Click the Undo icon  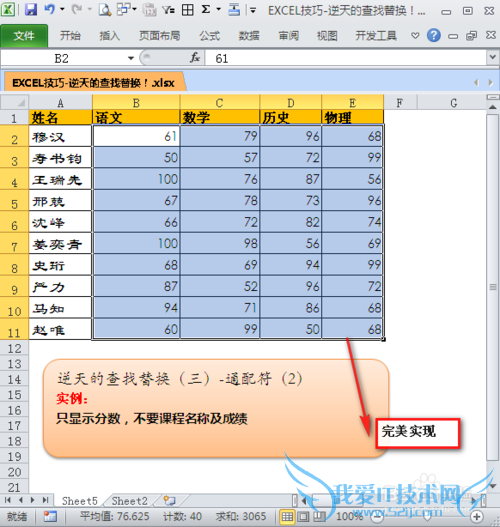point(49,9)
